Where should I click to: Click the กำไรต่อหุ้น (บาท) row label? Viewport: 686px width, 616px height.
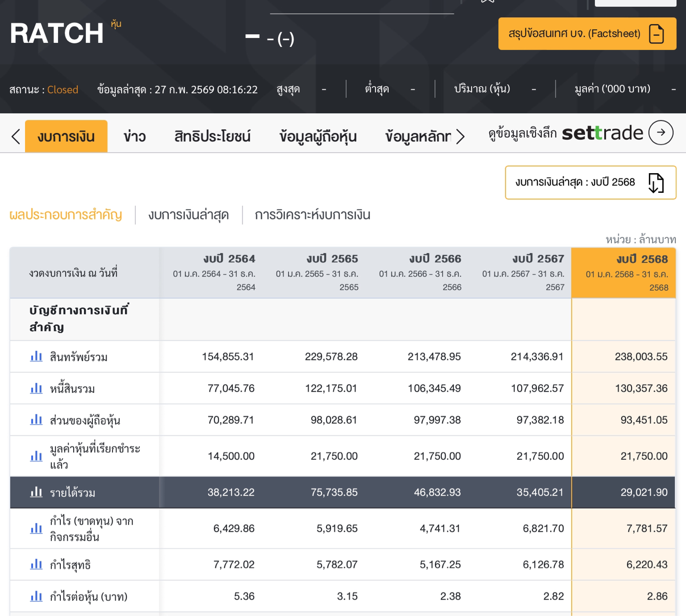pyautogui.click(x=89, y=597)
